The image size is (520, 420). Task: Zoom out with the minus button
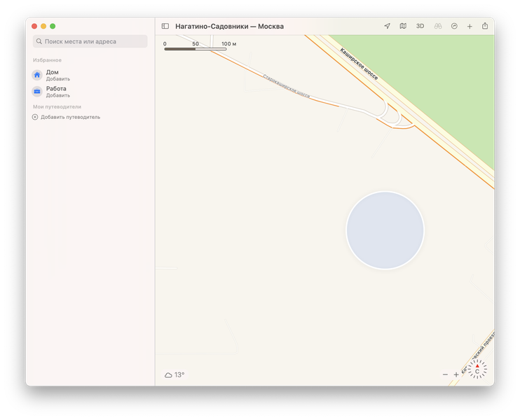coord(445,374)
